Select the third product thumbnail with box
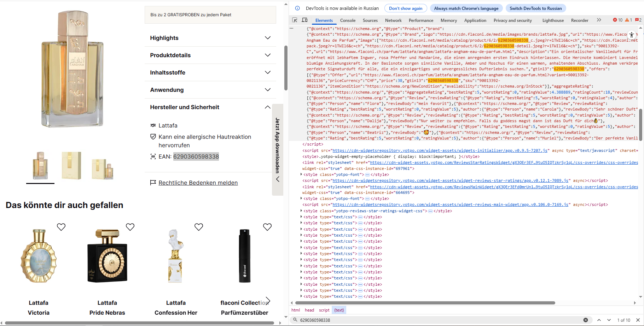644x326 pixels. tap(103, 168)
